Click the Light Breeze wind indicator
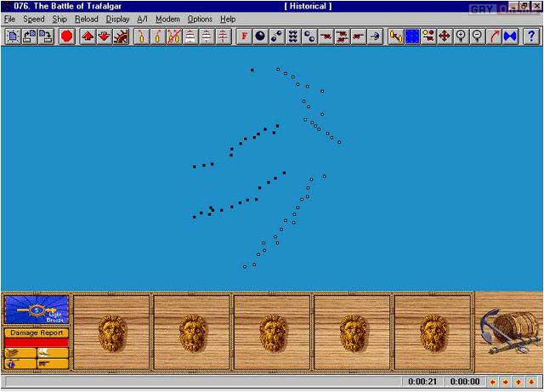 coord(37,310)
